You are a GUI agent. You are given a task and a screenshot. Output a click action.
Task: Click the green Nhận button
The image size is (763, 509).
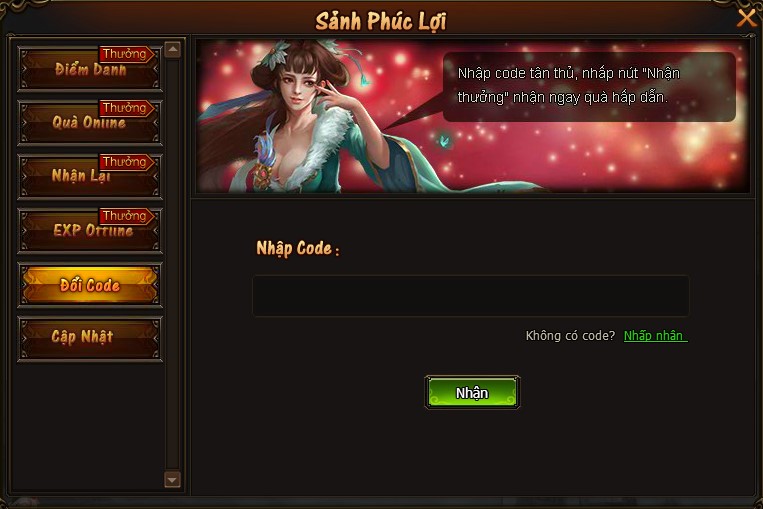click(472, 392)
